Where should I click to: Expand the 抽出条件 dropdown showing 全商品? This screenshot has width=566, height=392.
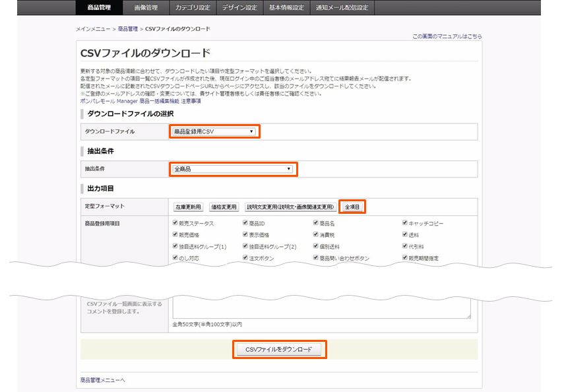(233, 169)
